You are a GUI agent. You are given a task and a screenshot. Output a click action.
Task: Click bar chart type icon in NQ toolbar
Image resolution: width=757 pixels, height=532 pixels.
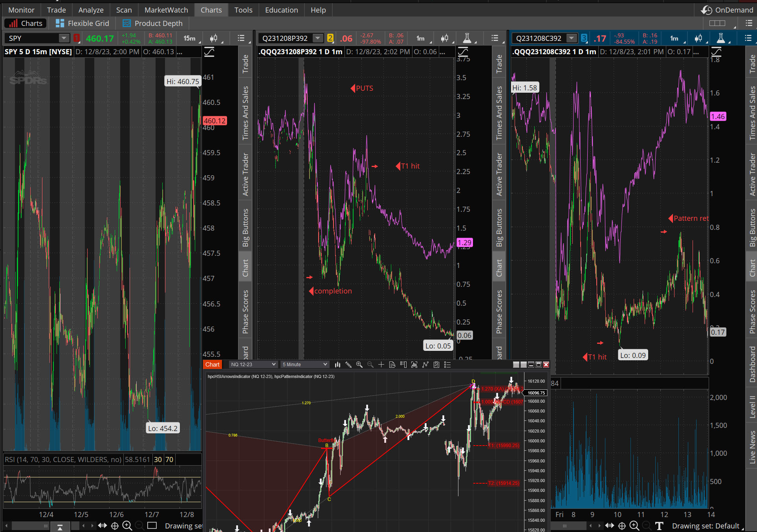tap(337, 365)
